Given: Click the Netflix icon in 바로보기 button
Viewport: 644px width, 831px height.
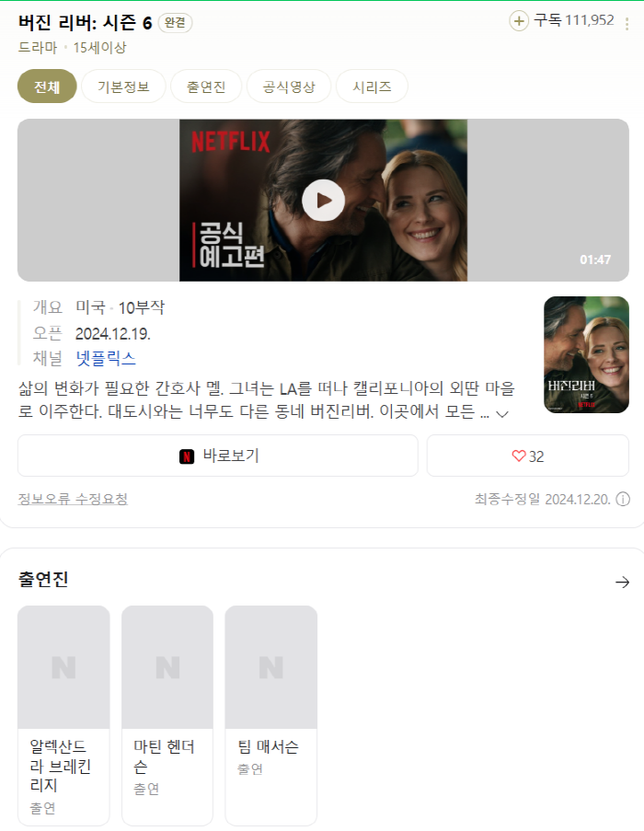Looking at the screenshot, I should (x=187, y=456).
